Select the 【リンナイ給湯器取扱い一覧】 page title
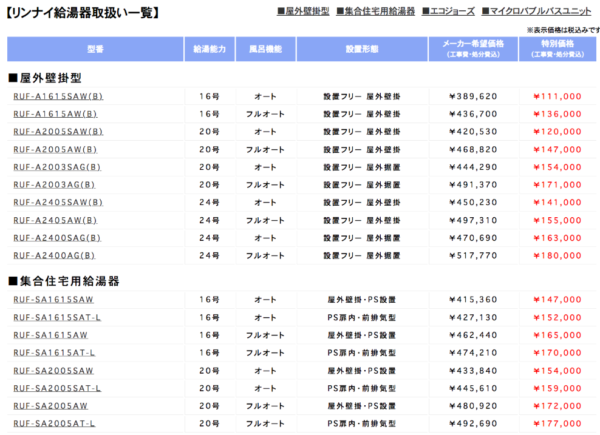 [83, 13]
